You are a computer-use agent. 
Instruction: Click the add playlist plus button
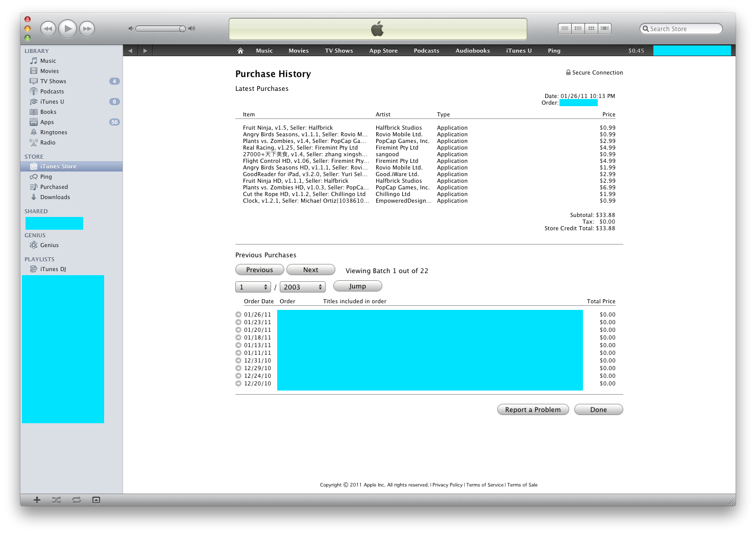37,500
